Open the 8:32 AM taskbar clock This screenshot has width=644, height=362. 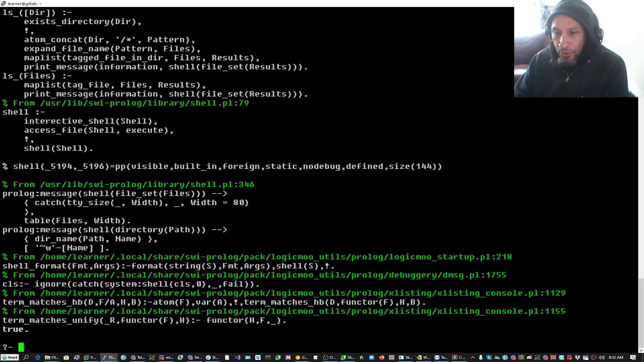click(x=616, y=357)
